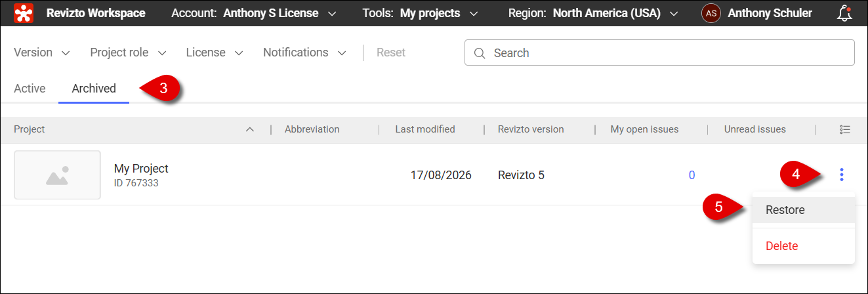The image size is (868, 294).
Task: Click the AS user avatar
Action: [711, 13]
